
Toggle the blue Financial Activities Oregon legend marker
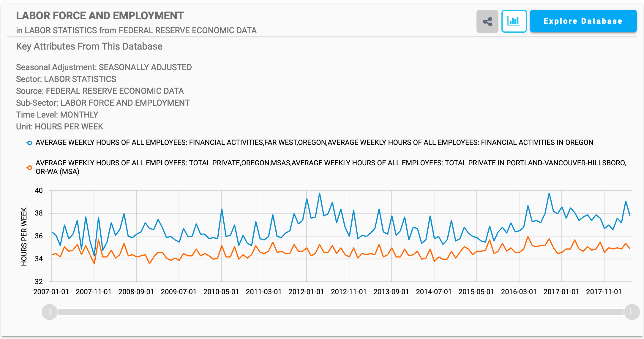click(29, 143)
